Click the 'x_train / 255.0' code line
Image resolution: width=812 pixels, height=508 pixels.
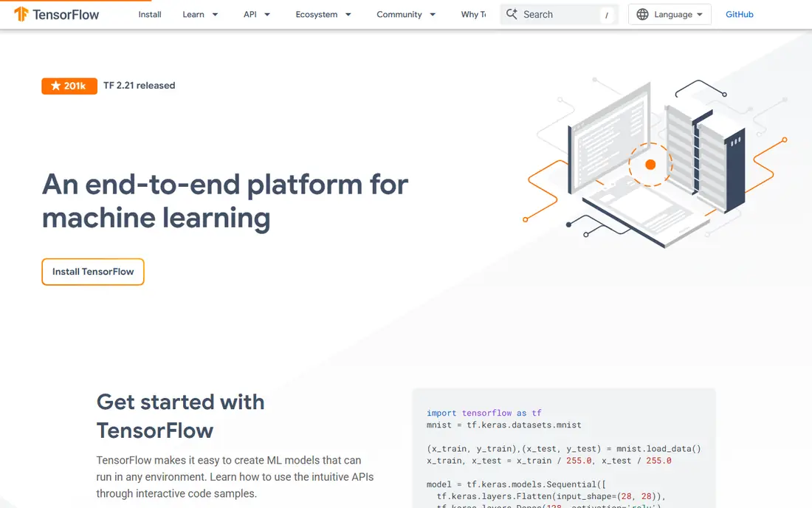(549, 460)
